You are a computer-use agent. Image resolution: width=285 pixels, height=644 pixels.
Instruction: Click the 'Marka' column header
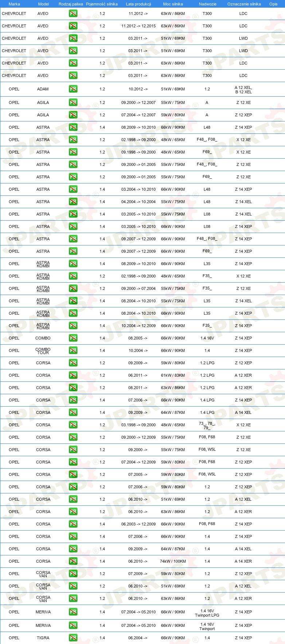[x=14, y=4]
